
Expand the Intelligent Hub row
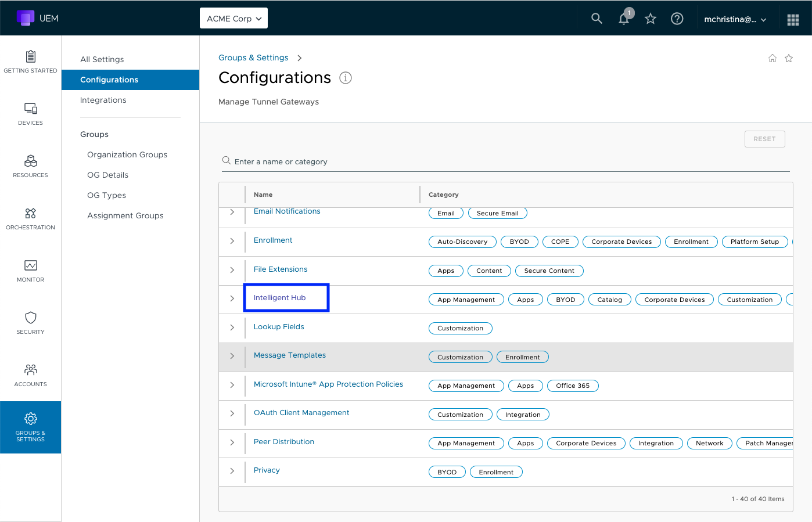coord(232,298)
